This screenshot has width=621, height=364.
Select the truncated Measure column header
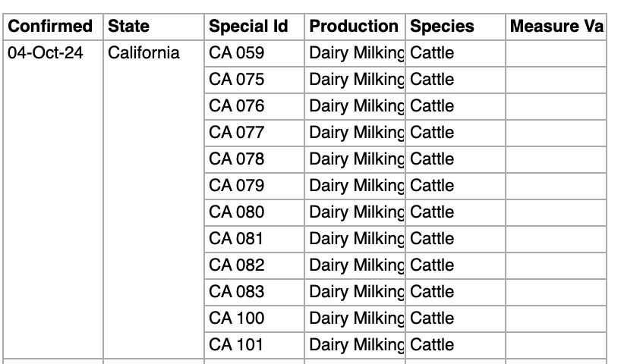(556, 27)
